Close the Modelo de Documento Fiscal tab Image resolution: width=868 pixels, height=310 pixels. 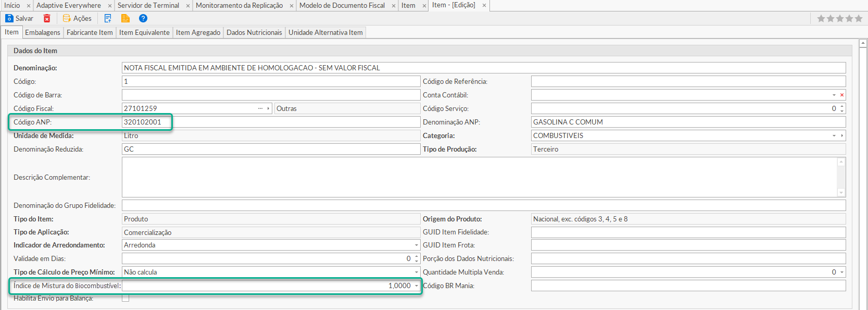tap(394, 6)
